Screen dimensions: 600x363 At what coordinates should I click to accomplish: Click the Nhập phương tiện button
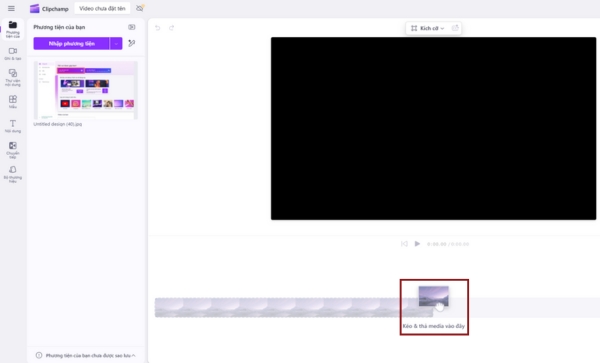click(71, 44)
